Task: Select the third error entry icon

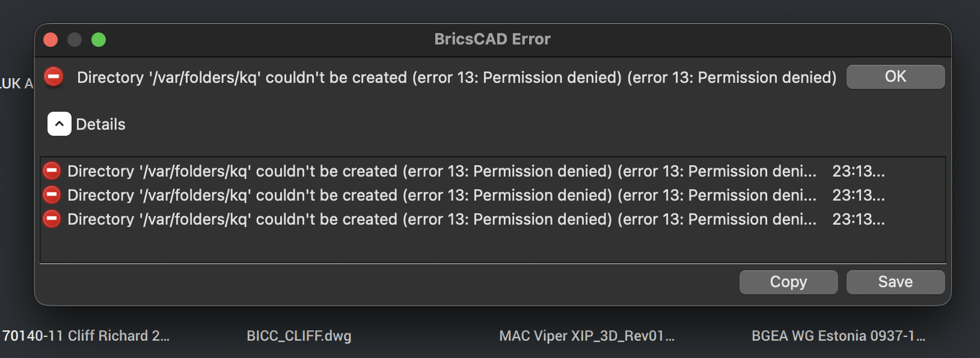Action: [x=52, y=219]
